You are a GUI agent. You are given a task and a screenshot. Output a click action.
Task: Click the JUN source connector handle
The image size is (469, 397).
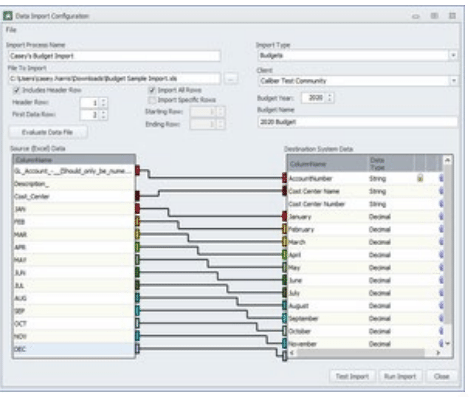coord(137,272)
